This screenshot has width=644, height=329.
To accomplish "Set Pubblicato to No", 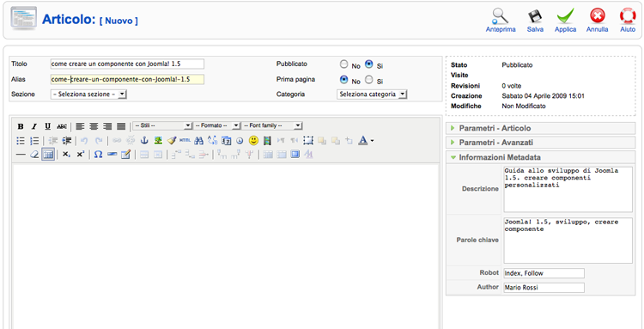I will pyautogui.click(x=343, y=64).
